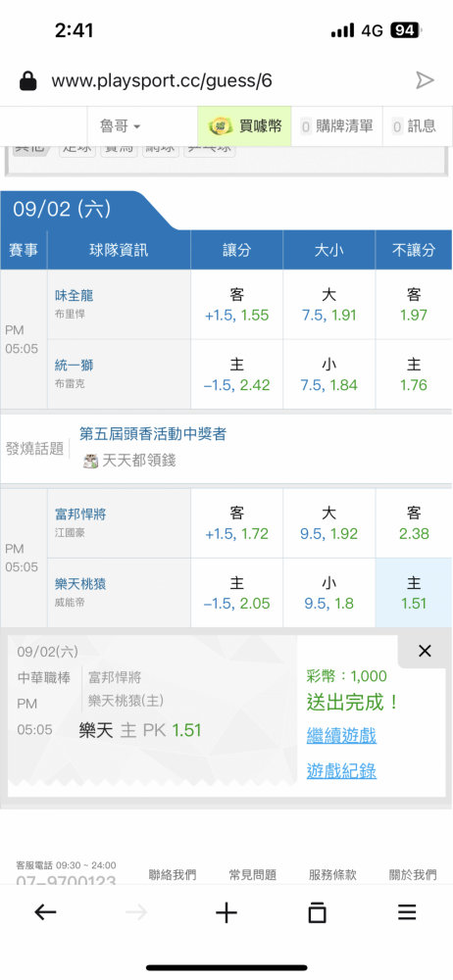Go back with the browser back arrow
The image size is (453, 980).
[45, 913]
